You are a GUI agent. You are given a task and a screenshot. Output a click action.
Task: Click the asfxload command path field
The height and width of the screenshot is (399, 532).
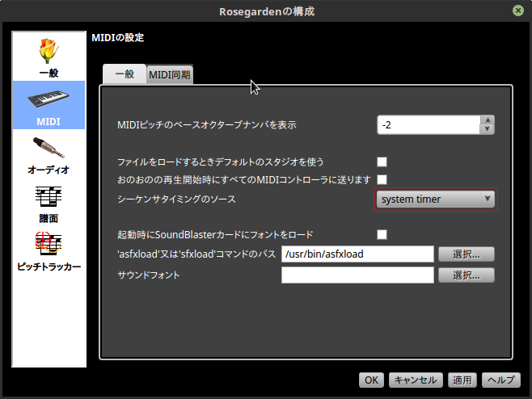pyautogui.click(x=357, y=254)
